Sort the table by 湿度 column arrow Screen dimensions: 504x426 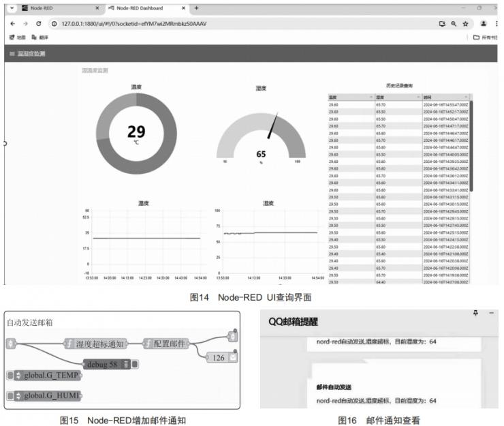pos(418,97)
